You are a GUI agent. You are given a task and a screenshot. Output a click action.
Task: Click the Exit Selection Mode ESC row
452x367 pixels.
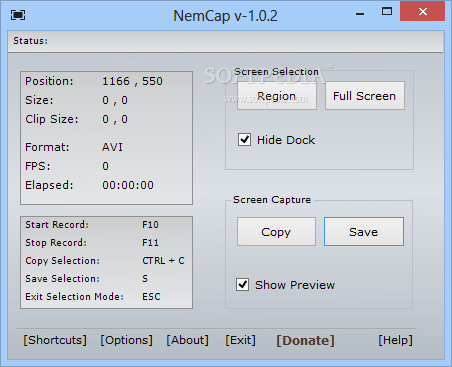point(93,297)
